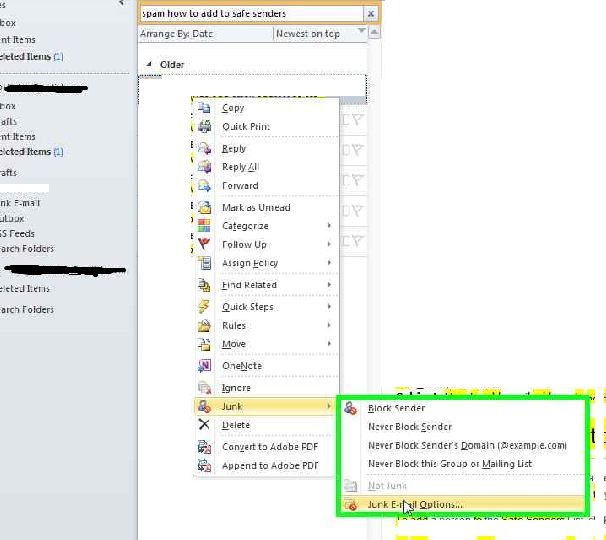Click the Junk E-mail Options icon
The image size is (606, 540).
pyautogui.click(x=351, y=505)
